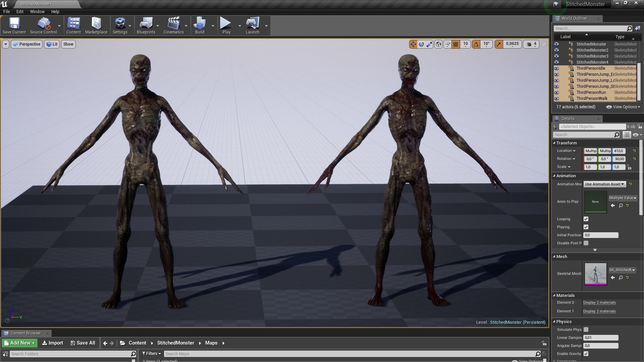Open Anim to Play Multiple Values dropdown
Viewport: 644px width, 362px height.
[623, 198]
